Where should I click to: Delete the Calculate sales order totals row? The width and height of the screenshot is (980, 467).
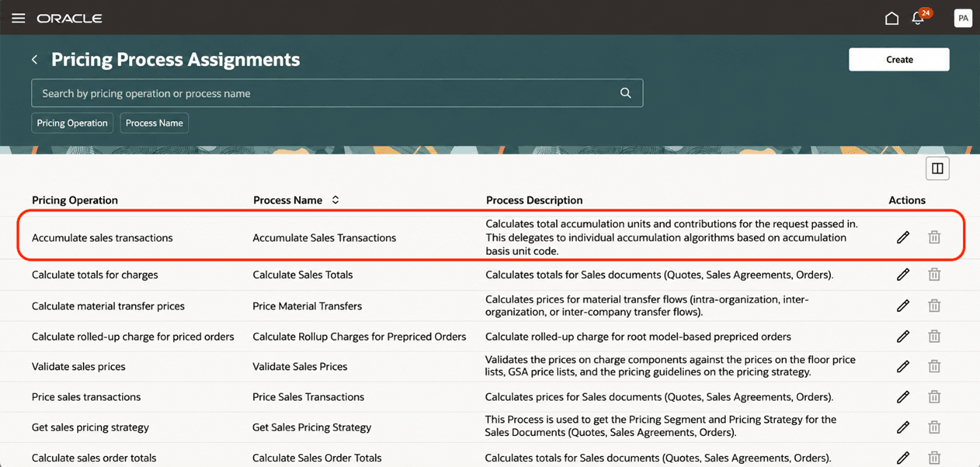point(934,458)
